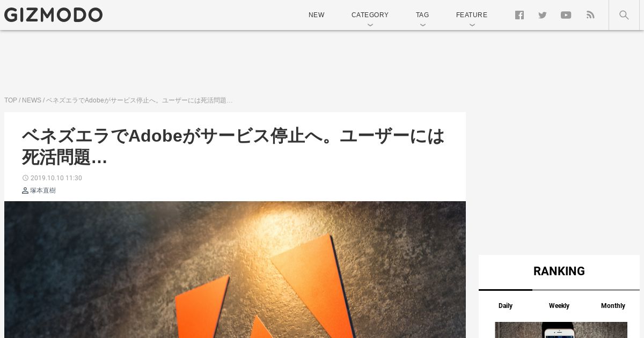Expand the FEATURE dropdown chevron
This screenshot has width=644, height=338.
pos(472,25)
